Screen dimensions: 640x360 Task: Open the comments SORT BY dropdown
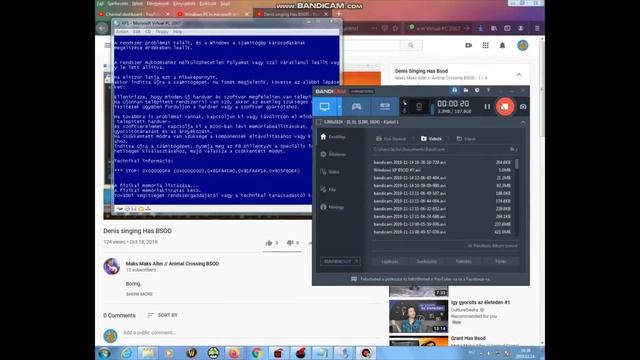coord(162,315)
